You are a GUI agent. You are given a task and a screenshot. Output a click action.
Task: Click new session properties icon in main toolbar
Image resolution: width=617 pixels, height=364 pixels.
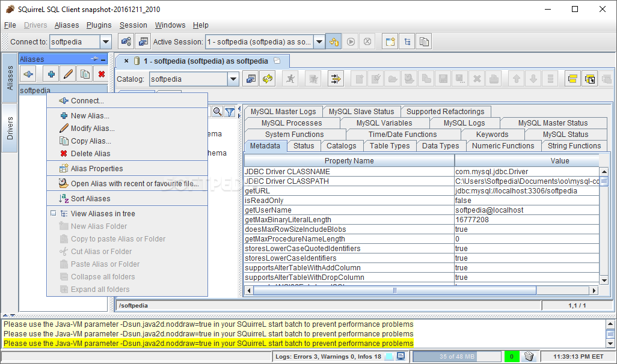[143, 41]
